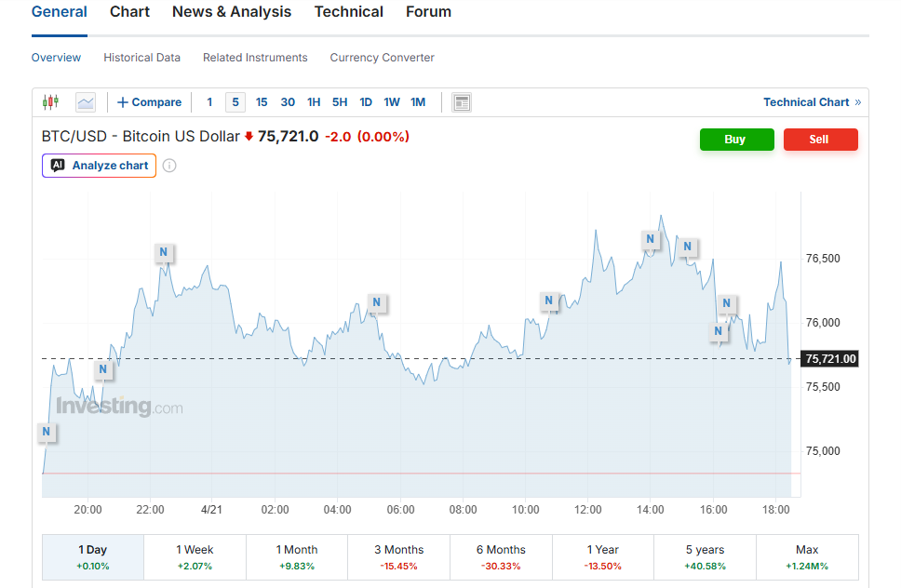Screen dimensions: 901x588
Task: Click the AI Analyze chart button
Action: (x=99, y=166)
